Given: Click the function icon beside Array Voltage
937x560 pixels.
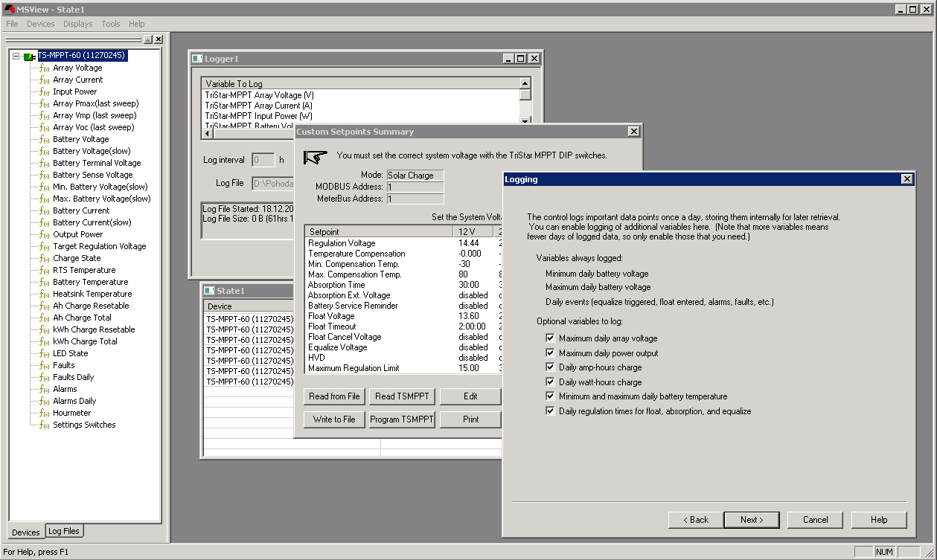Looking at the screenshot, I should (44, 68).
